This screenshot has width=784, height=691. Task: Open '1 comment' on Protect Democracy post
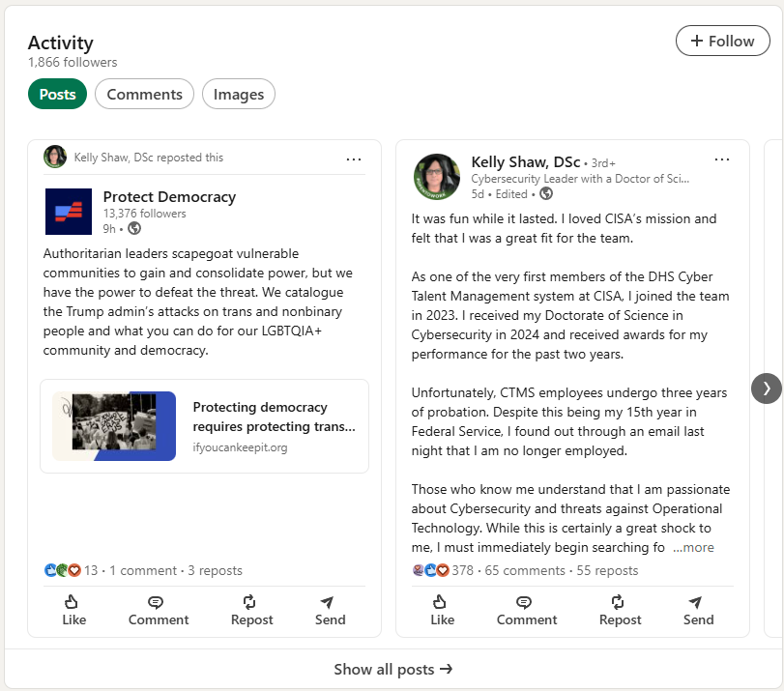tap(143, 570)
